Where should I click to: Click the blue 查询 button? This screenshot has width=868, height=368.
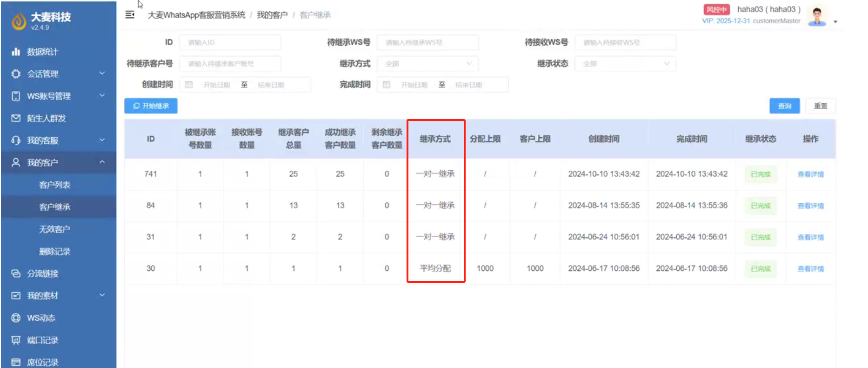(x=784, y=106)
